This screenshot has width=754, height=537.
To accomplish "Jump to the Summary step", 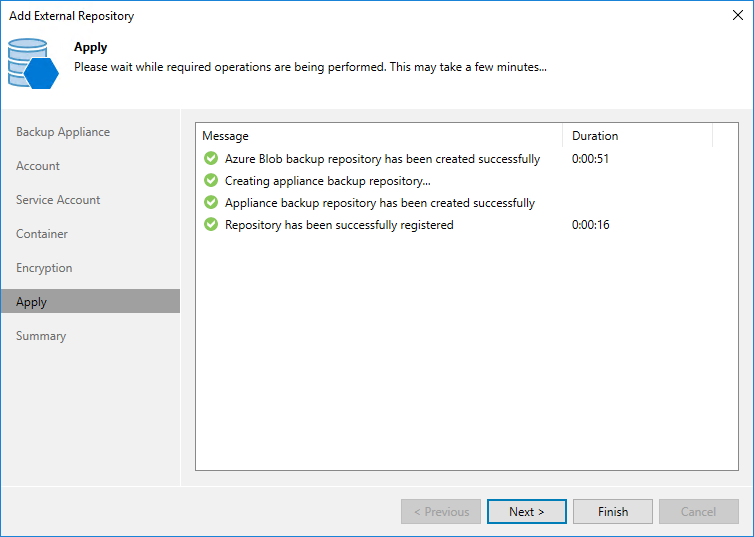I will 41,336.
